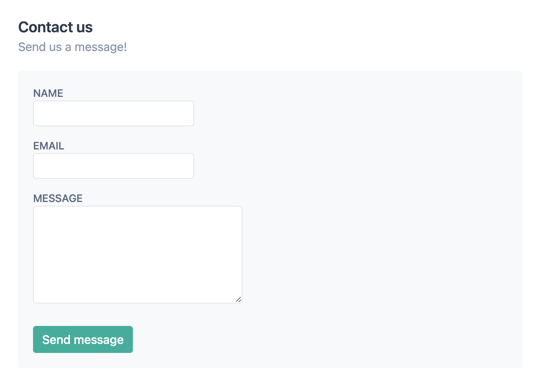The image size is (542, 392).
Task: Select the MESSAGE field label
Action: (x=58, y=198)
